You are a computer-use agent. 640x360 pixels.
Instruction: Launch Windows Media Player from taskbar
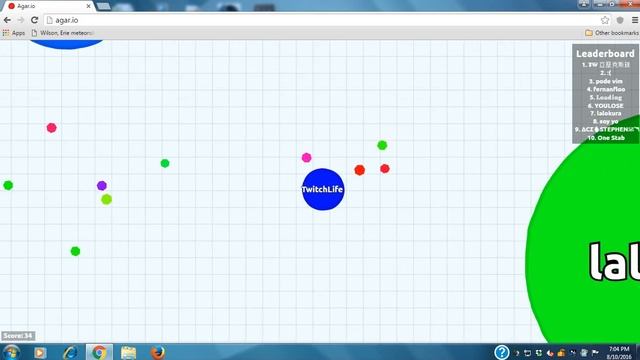coord(40,352)
